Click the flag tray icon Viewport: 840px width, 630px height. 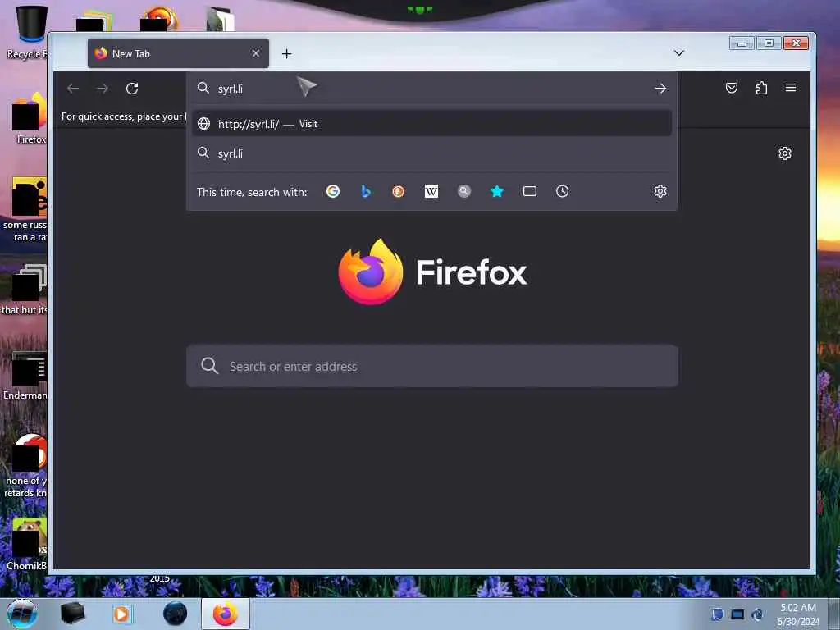click(x=717, y=614)
